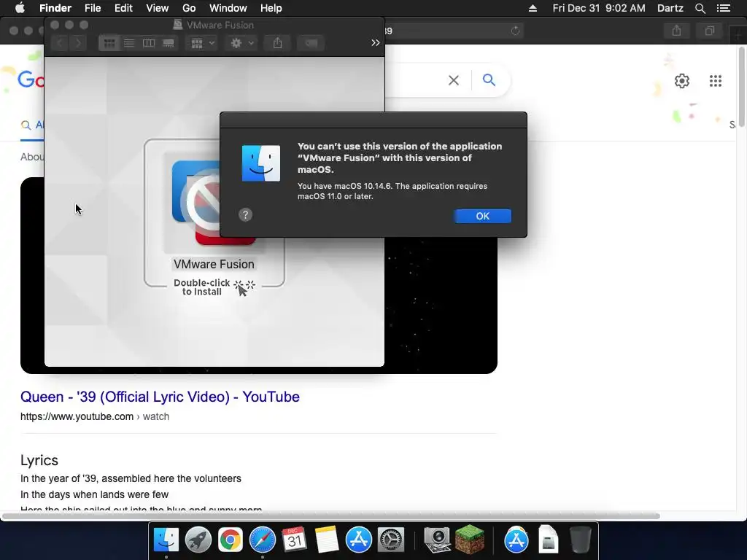The width and height of the screenshot is (747, 560).
Task: Open Google settings gear icon
Action: click(682, 81)
